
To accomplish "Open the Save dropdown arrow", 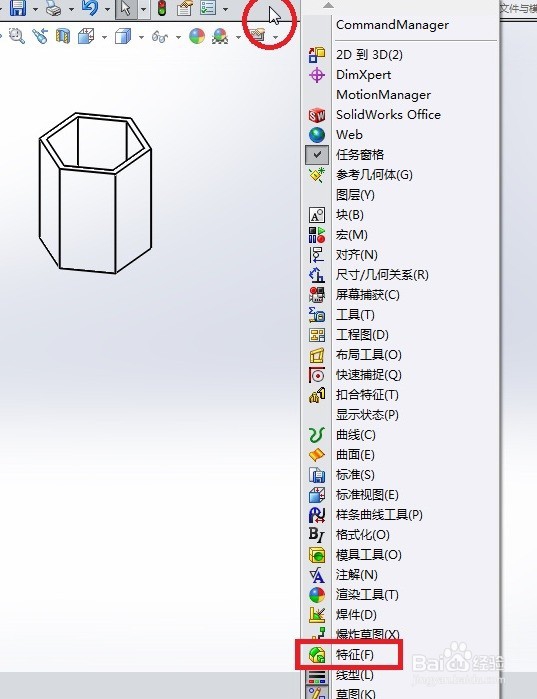I will [x=35, y=9].
